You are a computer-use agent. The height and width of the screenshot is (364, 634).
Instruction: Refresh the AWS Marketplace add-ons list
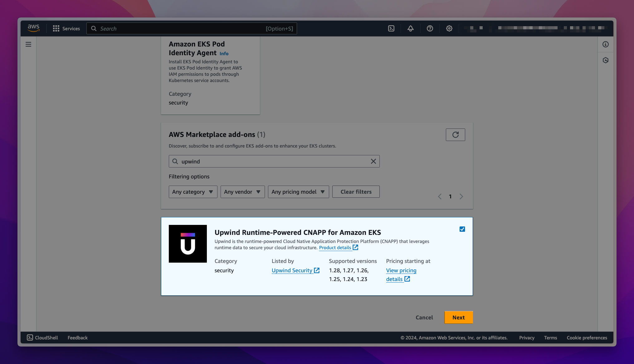(456, 135)
